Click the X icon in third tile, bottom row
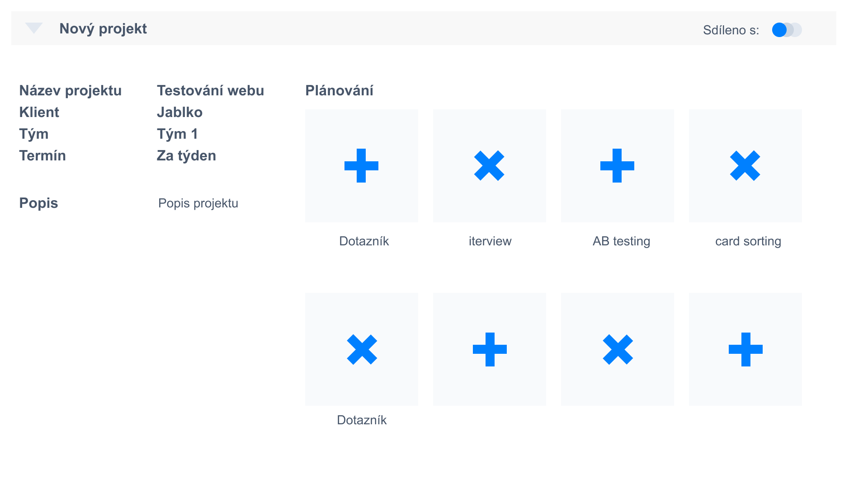 pyautogui.click(x=618, y=349)
